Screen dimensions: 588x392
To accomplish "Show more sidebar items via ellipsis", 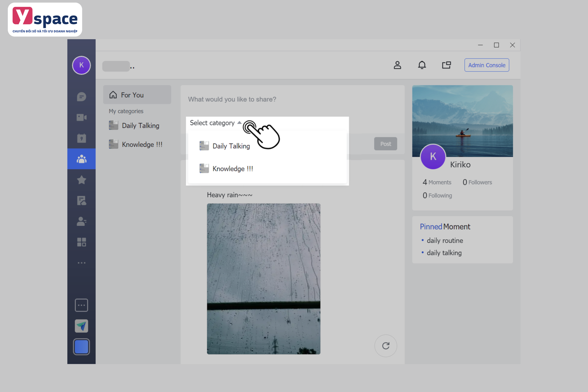I will [82, 263].
